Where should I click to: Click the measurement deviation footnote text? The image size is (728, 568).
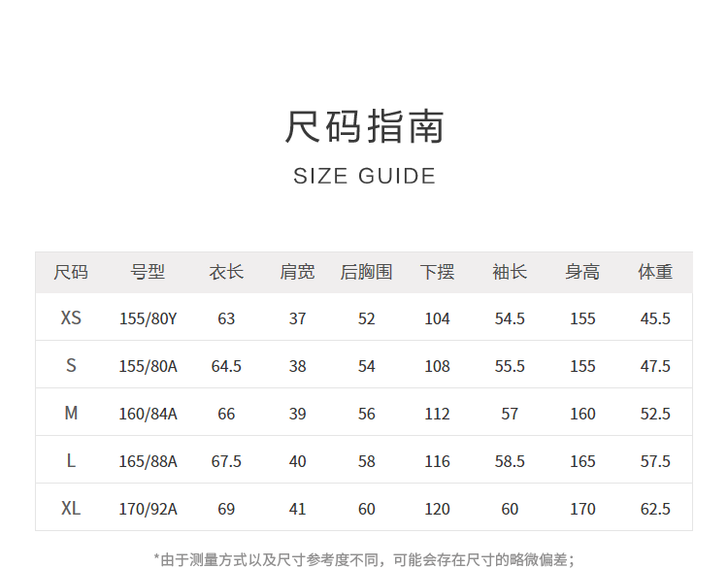(364, 559)
